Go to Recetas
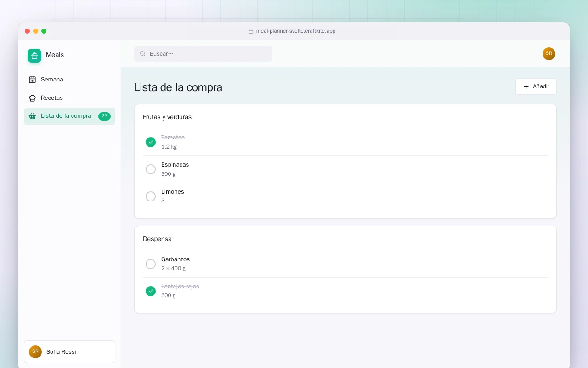 (69, 98)
